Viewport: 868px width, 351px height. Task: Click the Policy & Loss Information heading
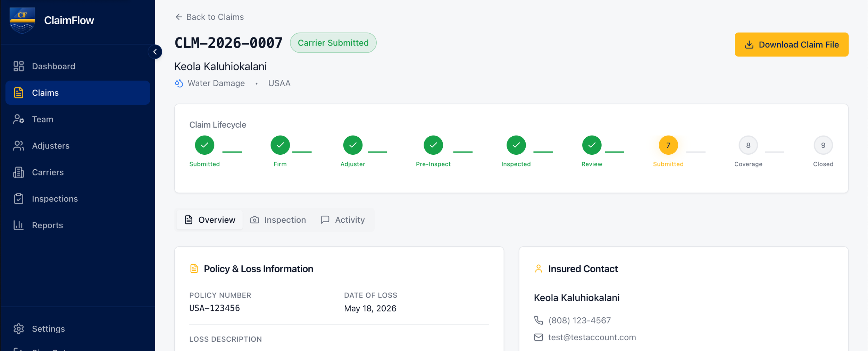(x=258, y=269)
